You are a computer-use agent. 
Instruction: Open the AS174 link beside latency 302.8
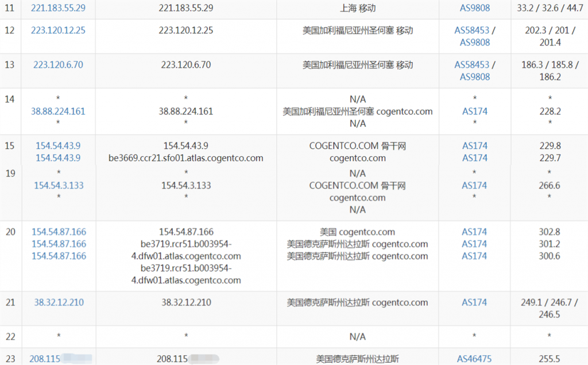pos(474,232)
